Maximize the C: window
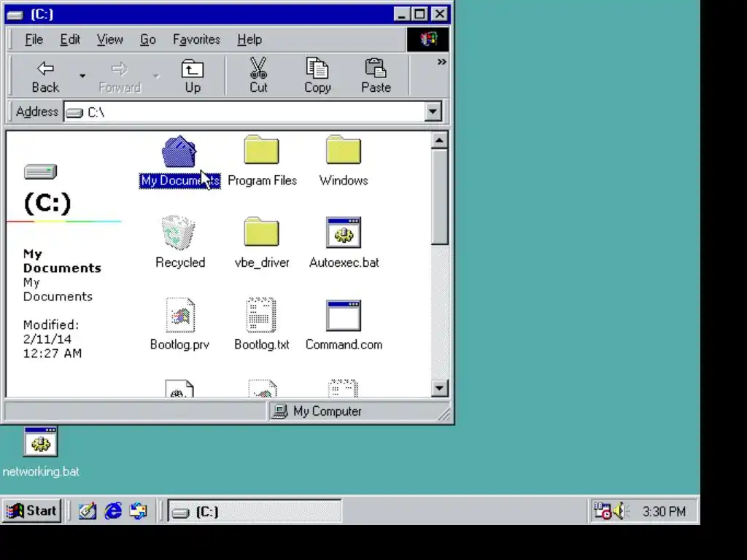The image size is (747, 560). point(419,15)
